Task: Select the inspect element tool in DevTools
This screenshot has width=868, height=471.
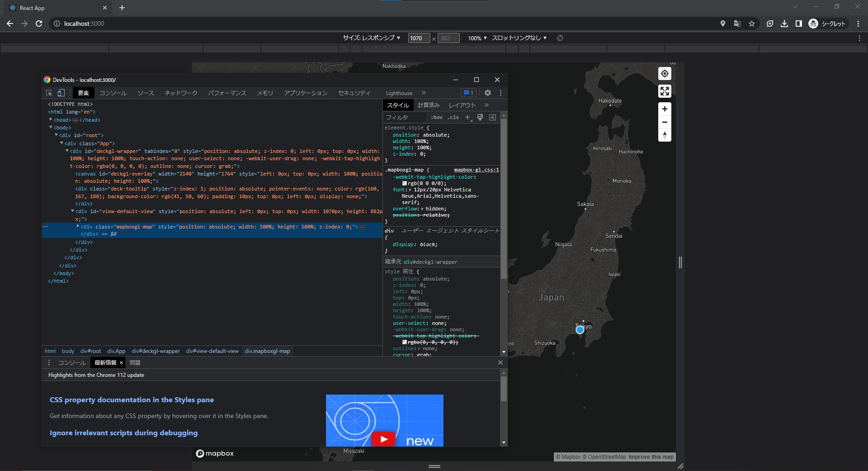Action: coord(49,93)
